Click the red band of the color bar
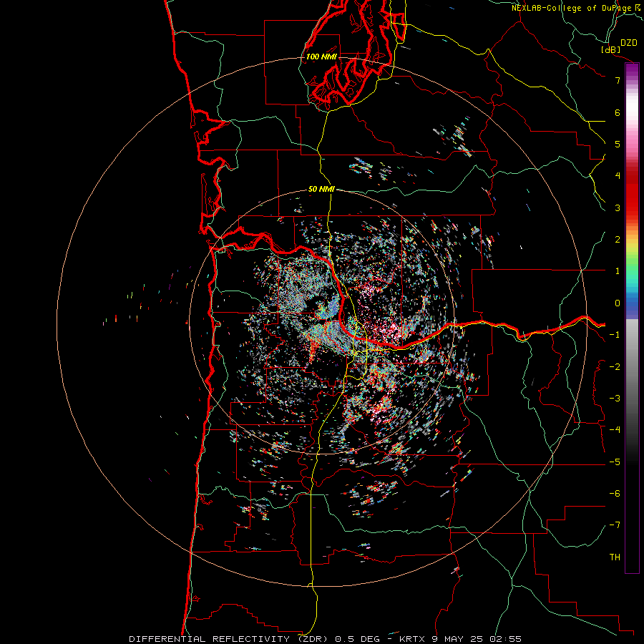 632,193
